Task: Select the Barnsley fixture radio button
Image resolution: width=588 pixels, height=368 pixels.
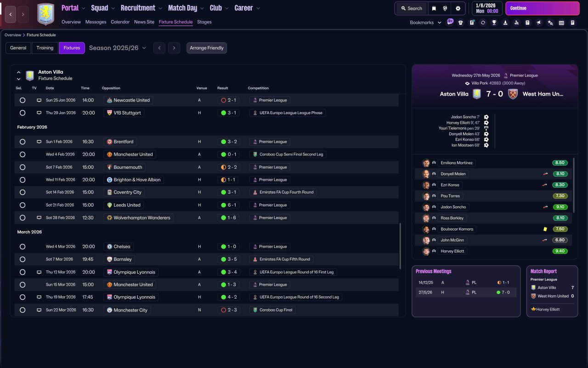Action: 23,259
